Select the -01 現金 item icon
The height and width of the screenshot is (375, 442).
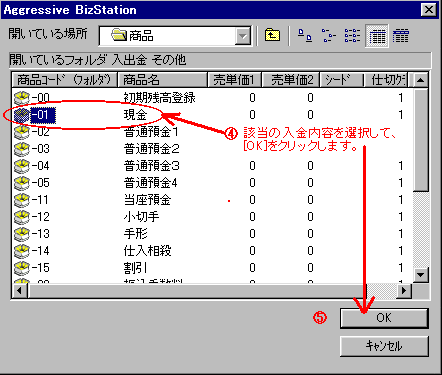22,115
